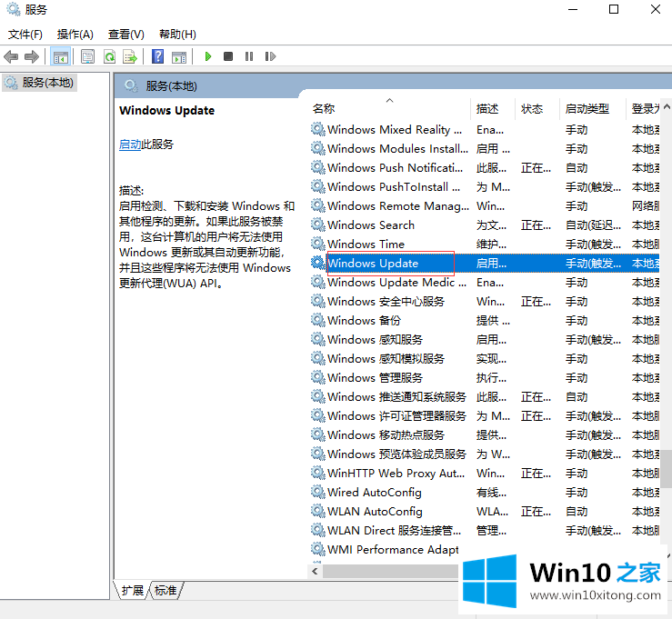Select WLAN Direct 服务连接管理 service name

[x=395, y=531]
